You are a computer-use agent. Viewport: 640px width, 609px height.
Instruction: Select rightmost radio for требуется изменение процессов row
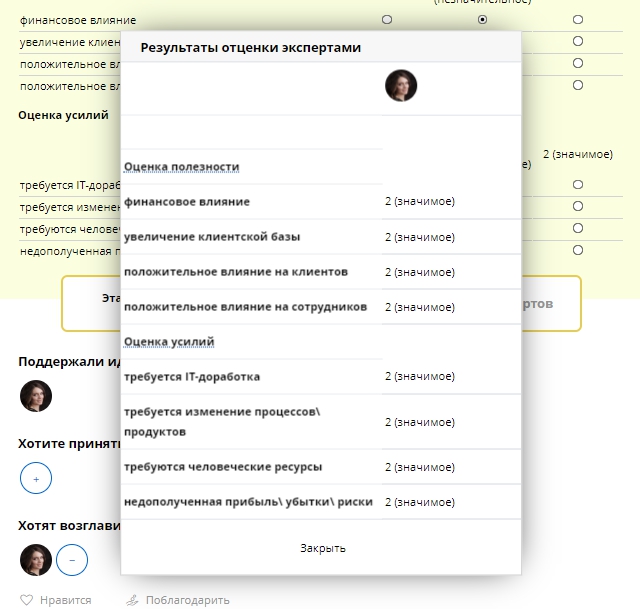[578, 206]
